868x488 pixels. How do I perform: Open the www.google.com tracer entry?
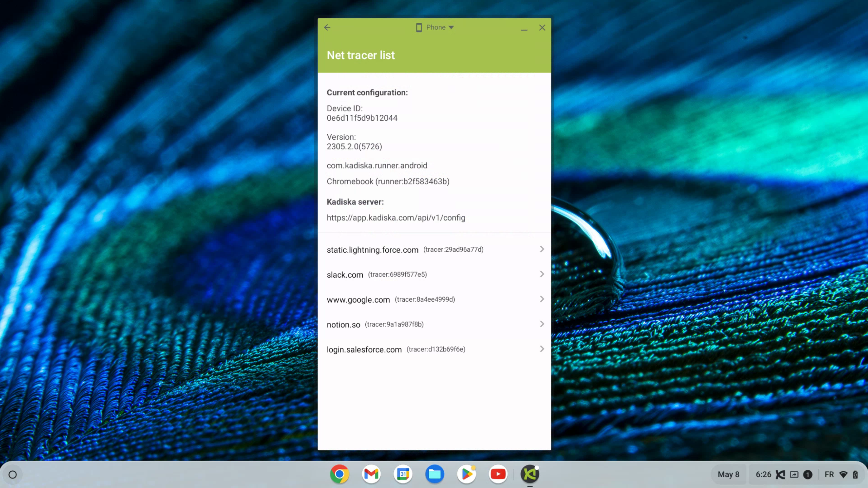click(434, 299)
